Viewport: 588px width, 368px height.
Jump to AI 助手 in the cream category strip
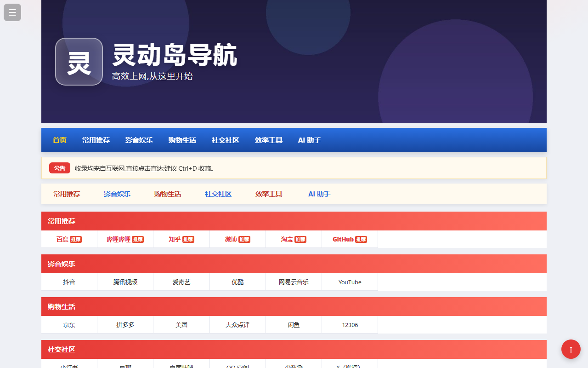point(319,194)
